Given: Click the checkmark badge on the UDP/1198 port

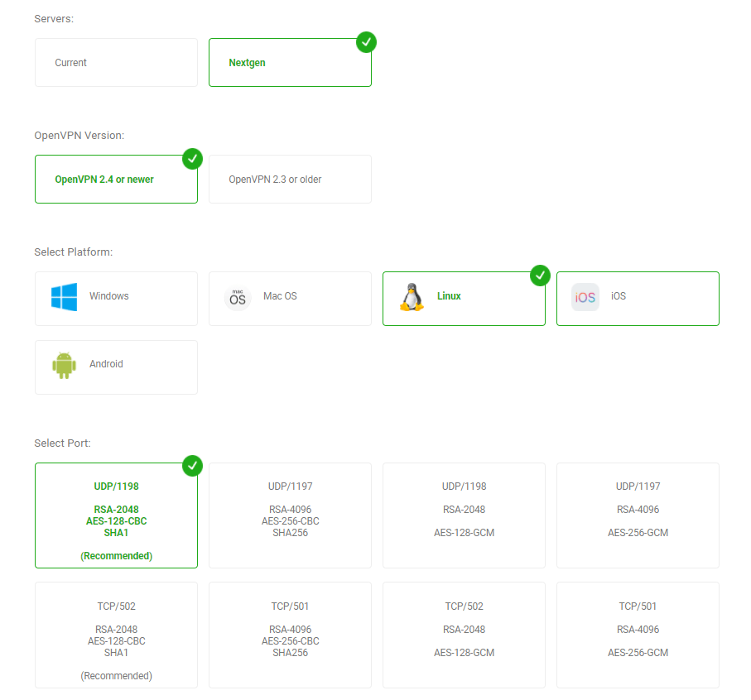Looking at the screenshot, I should click(x=193, y=466).
